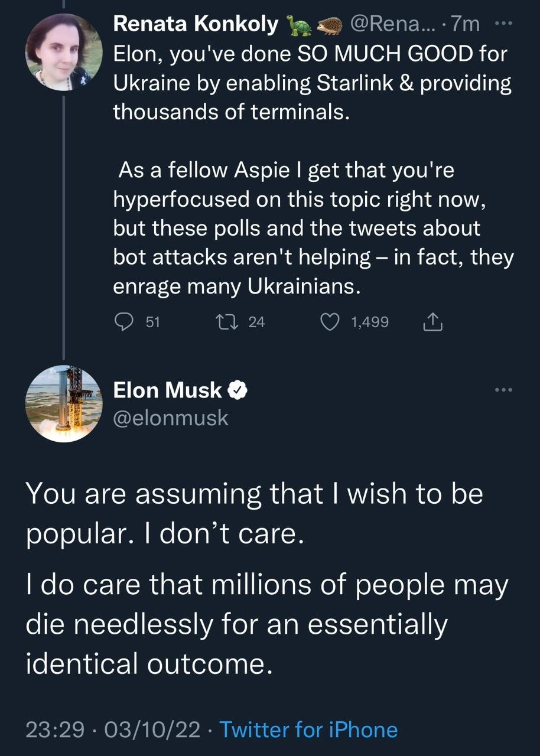This screenshot has height=756, width=540.
Task: Open more options on Elon Musk's tweet
Action: [x=503, y=390]
